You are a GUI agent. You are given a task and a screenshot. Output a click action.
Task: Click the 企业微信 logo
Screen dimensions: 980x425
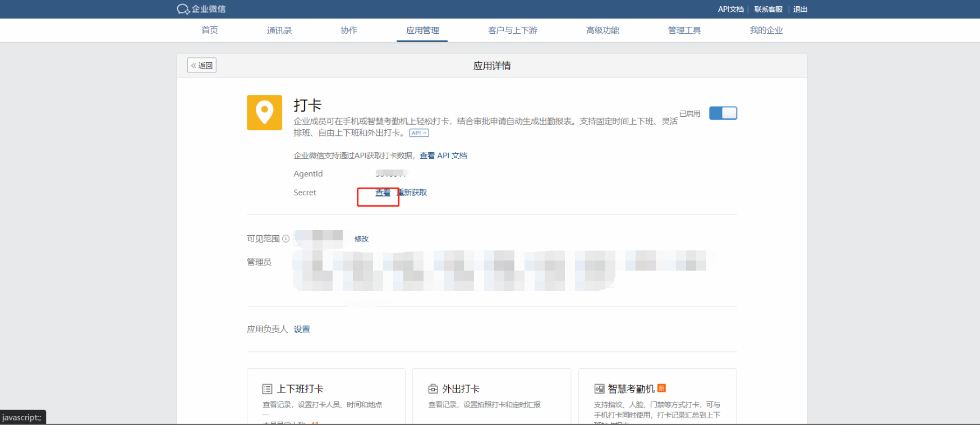pos(201,9)
